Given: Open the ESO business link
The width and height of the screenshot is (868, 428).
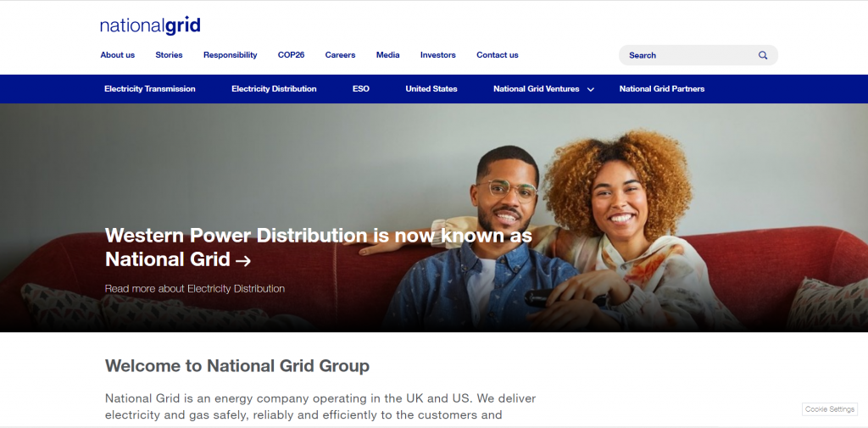Looking at the screenshot, I should point(361,89).
